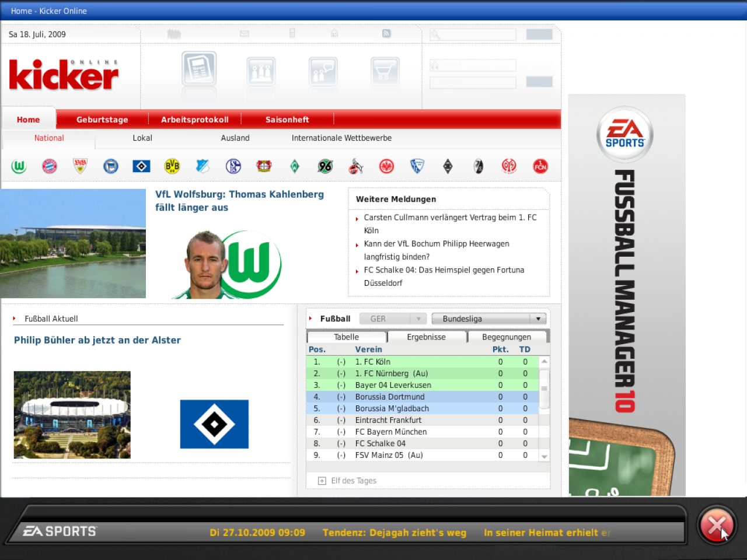Screen dimensions: 747x560
Task: Click the BVB Borussia Dortmund logo
Action: (172, 167)
